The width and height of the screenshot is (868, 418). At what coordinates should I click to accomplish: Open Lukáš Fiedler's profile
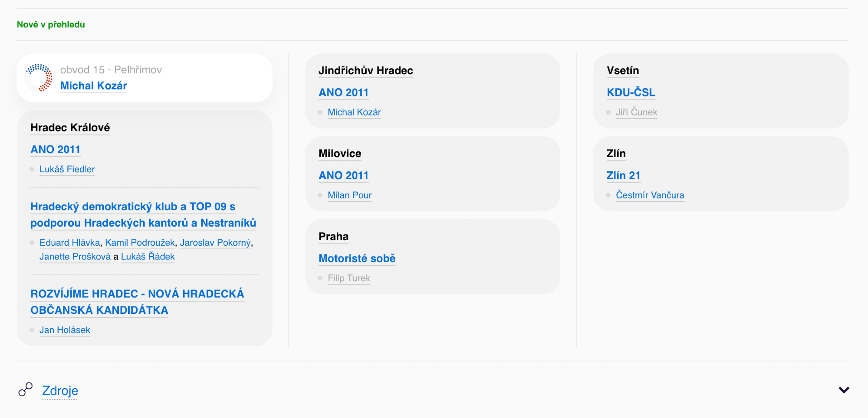pos(67,169)
